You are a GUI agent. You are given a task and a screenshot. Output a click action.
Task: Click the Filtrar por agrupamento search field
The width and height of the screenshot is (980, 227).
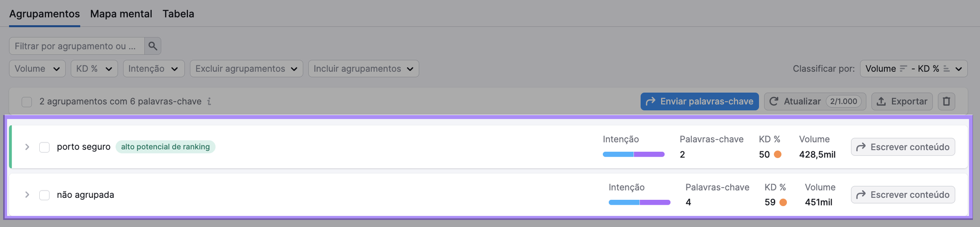tap(77, 46)
